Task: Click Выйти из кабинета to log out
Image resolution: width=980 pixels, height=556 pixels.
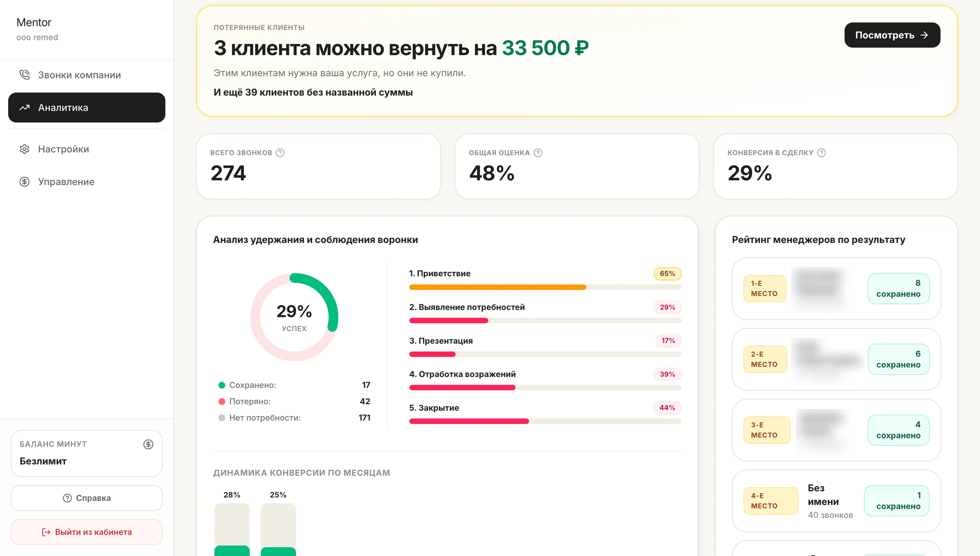Action: 87,532
